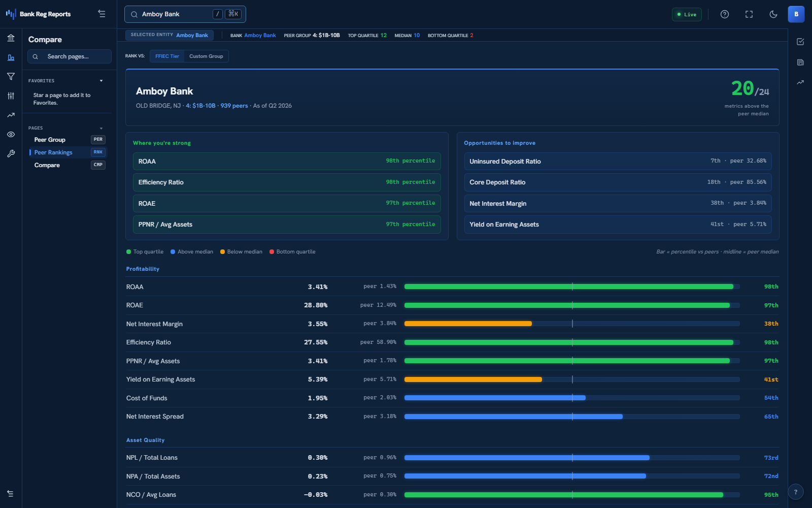The width and height of the screenshot is (812, 508).
Task: Open PPNR / Avg Assets strength card
Action: (287, 225)
